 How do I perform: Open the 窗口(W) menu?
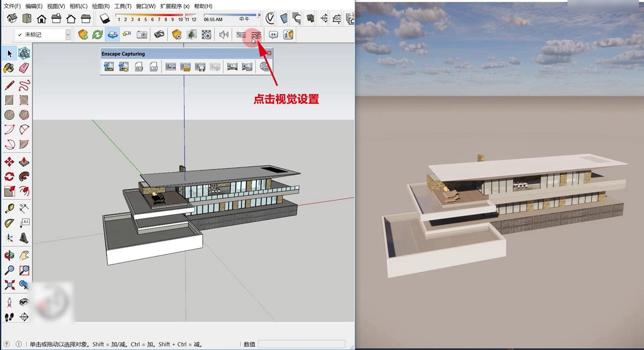pos(145,6)
